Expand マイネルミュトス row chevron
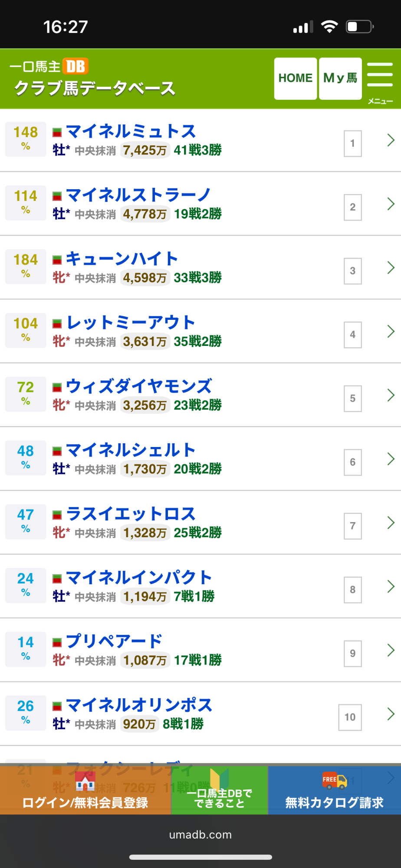 coord(390,140)
